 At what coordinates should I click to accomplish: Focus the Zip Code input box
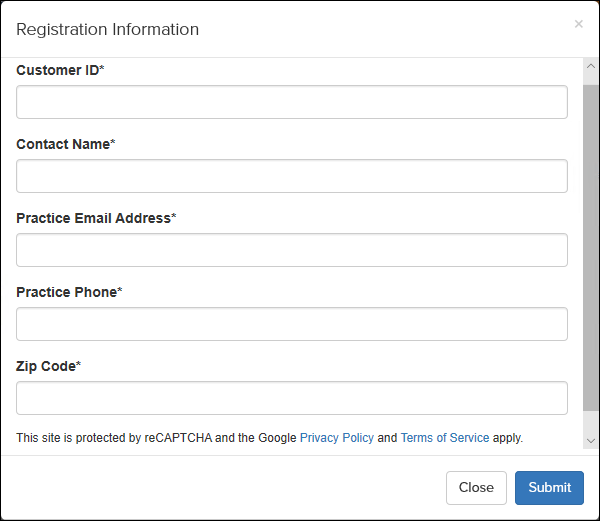pos(291,398)
